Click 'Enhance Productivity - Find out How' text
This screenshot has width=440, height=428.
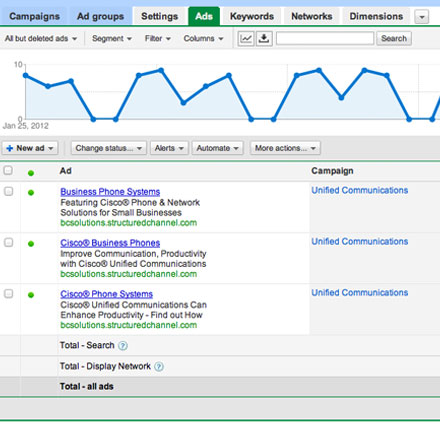click(x=131, y=315)
